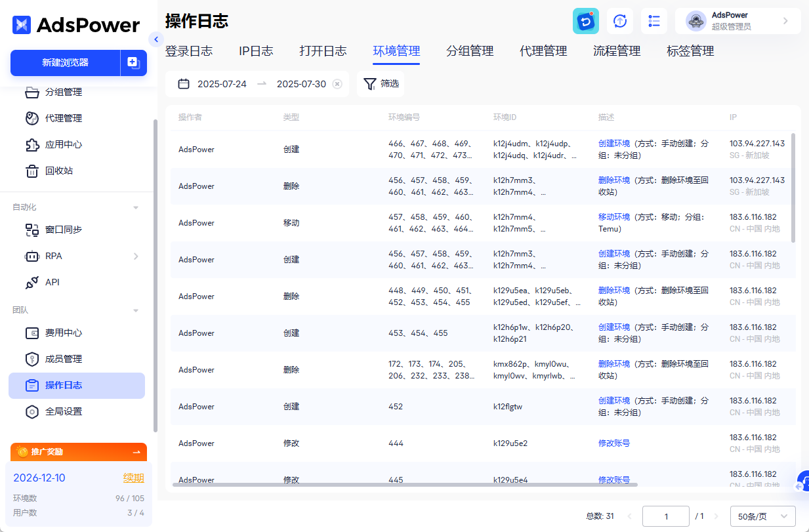Click 移动环境 link

[614, 217]
